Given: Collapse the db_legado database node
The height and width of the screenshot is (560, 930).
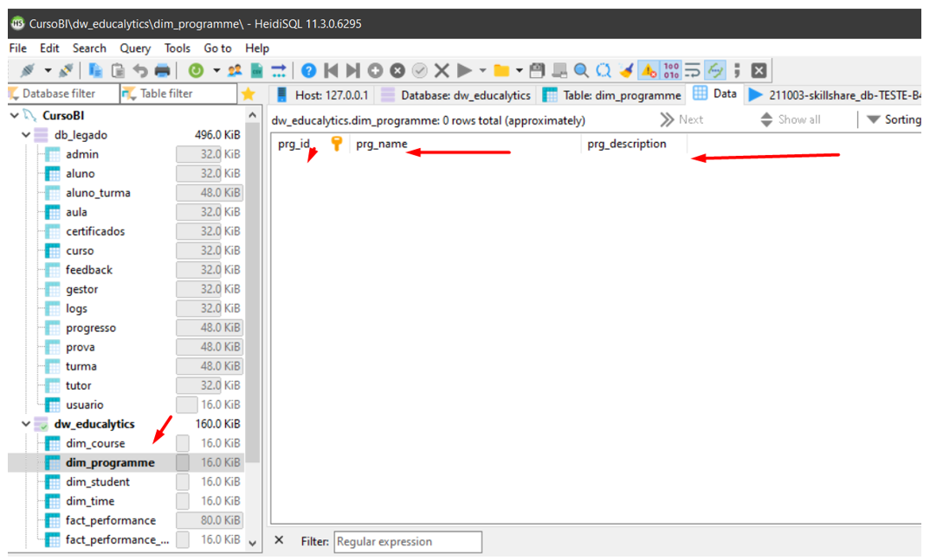Looking at the screenshot, I should coord(25,135).
